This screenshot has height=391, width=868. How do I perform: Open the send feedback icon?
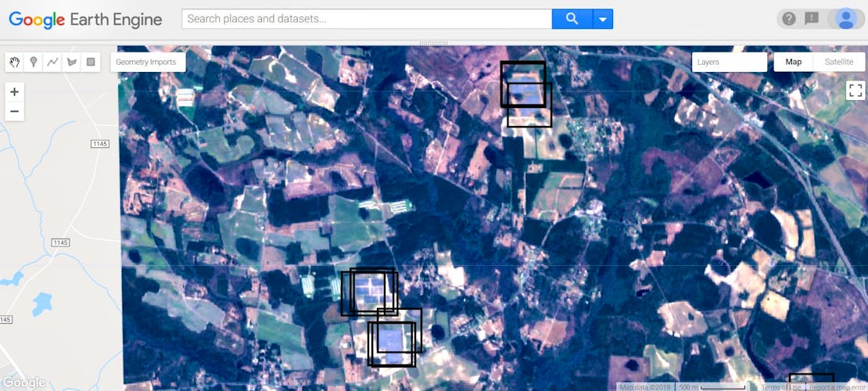point(812,19)
